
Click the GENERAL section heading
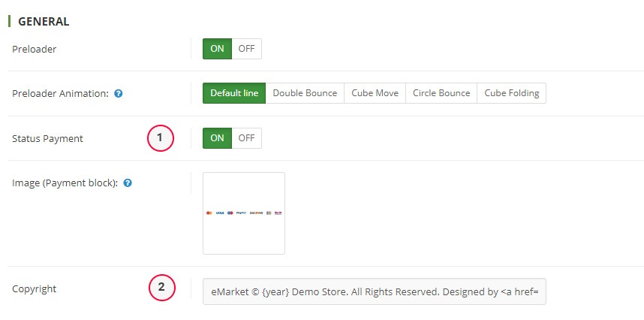(44, 22)
